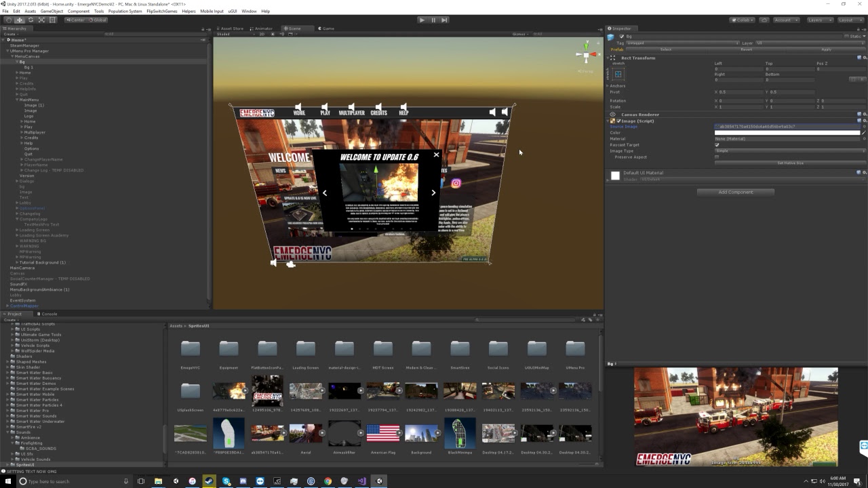This screenshot has width=868, height=488.
Task: Toggle scene lighting button
Action: (x=272, y=34)
